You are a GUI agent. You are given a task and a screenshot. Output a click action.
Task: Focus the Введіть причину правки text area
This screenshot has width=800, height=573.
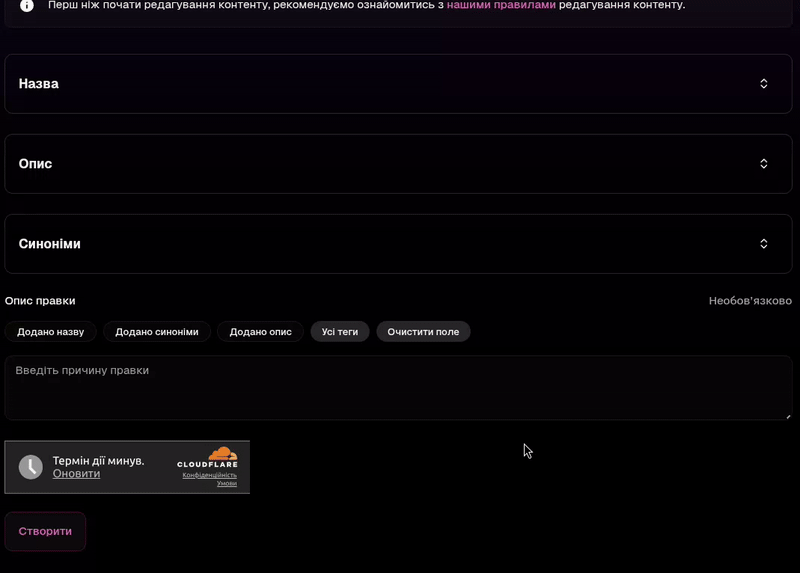click(x=398, y=388)
